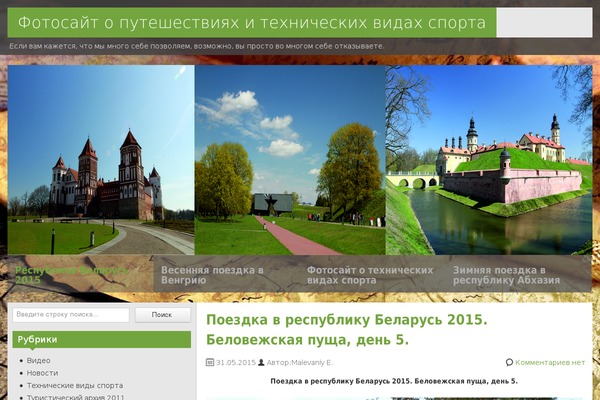Open the 'Туристический архив 2011' category
The width and height of the screenshot is (600, 400).
click(75, 397)
